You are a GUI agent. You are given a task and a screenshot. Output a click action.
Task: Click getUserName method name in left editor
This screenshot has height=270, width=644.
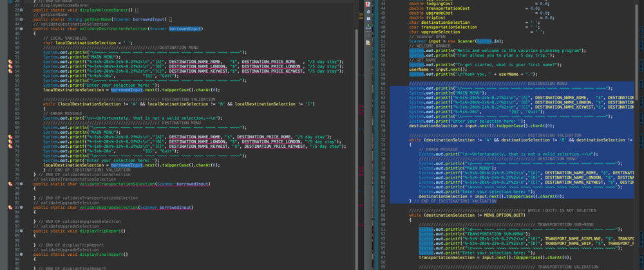click(97, 19)
